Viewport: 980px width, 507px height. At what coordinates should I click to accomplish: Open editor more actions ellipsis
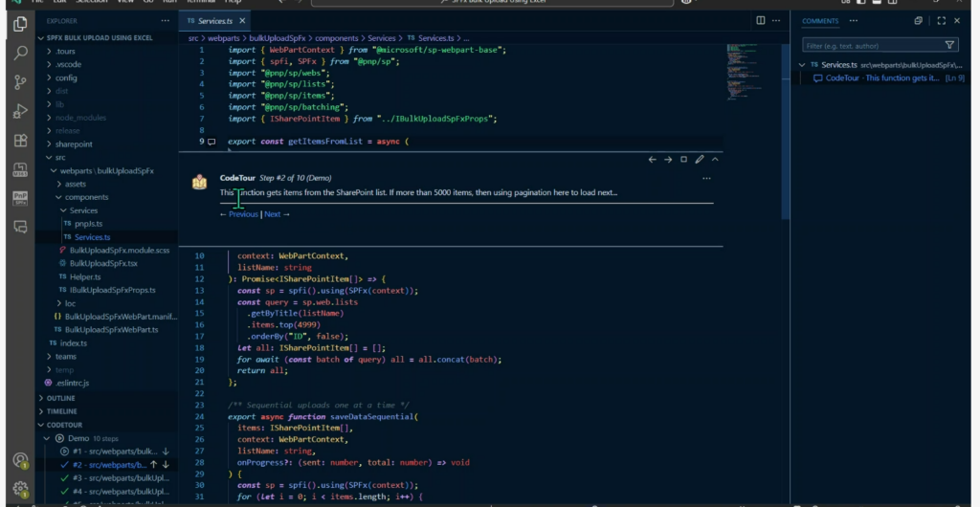point(777,21)
